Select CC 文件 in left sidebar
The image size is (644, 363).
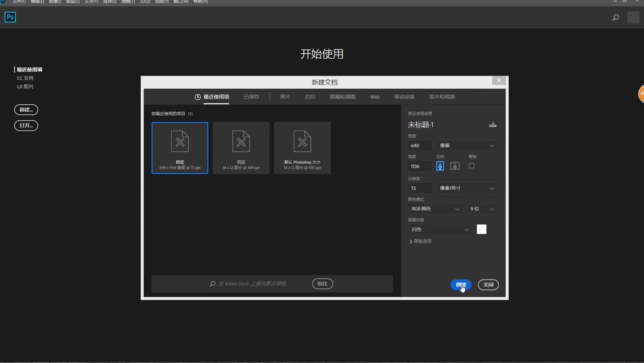[x=25, y=78]
